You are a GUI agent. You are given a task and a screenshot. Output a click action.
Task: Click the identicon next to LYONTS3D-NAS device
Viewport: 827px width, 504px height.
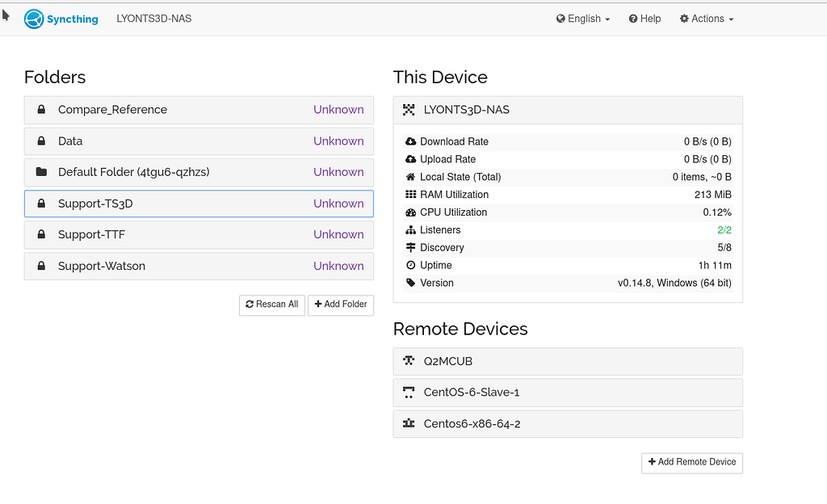[x=409, y=110]
